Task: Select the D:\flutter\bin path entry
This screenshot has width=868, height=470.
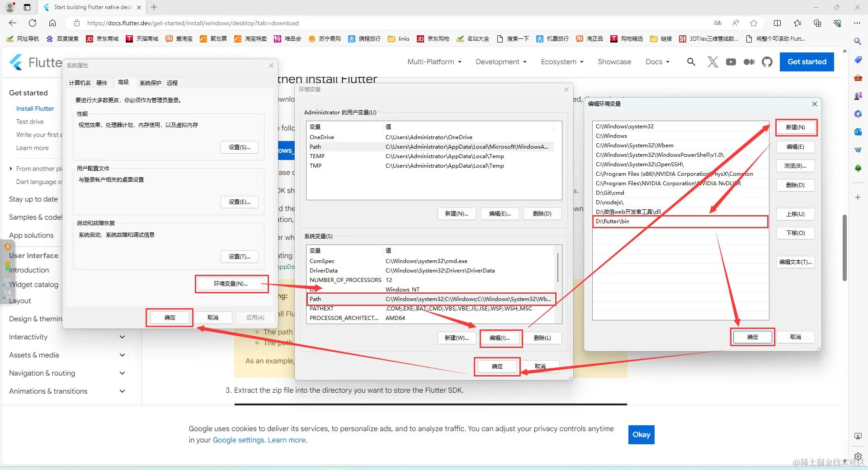Action: (x=680, y=221)
